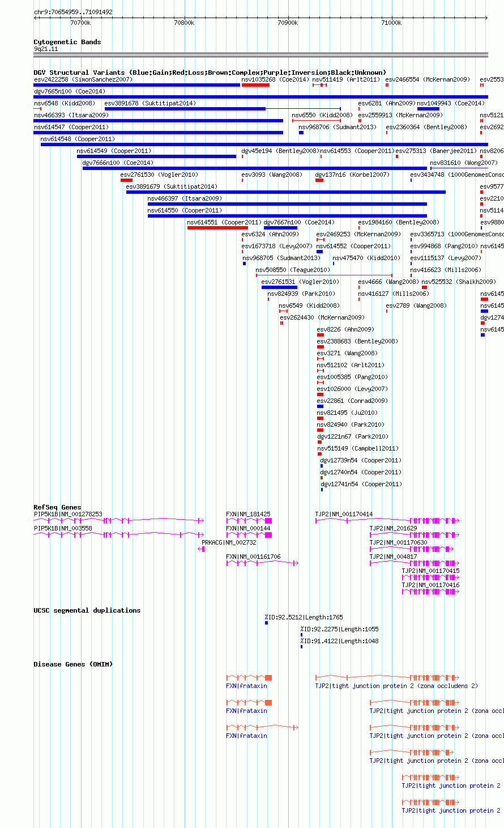Select variant esv2624430 (McKernan2009)

(x=323, y=318)
